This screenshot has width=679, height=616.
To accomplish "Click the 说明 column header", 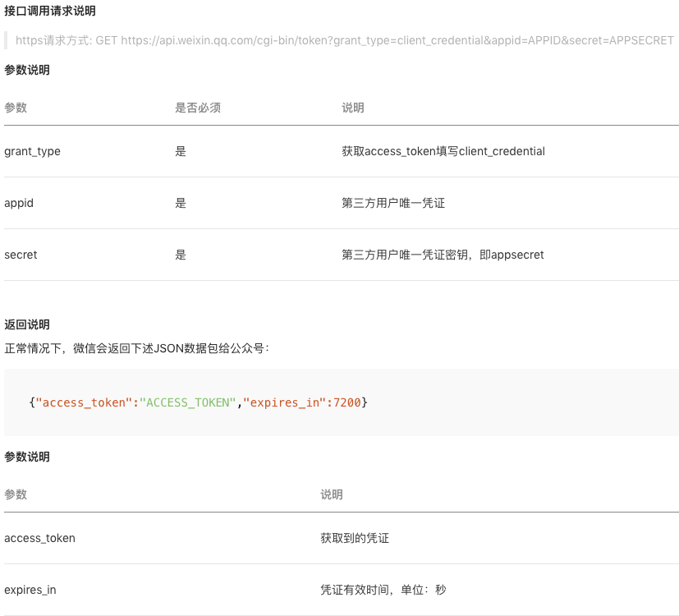I will [347, 107].
